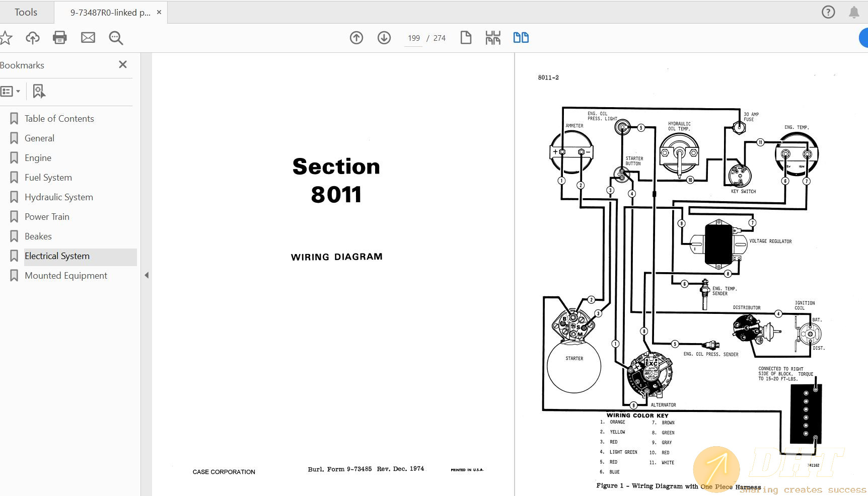868x496 pixels.
Task: Upload the document to cloud storage
Action: 32,37
